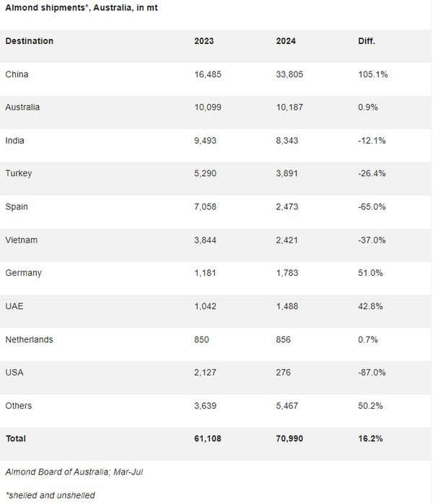Click the Diff. column header
The image size is (433, 504).
coord(367,41)
